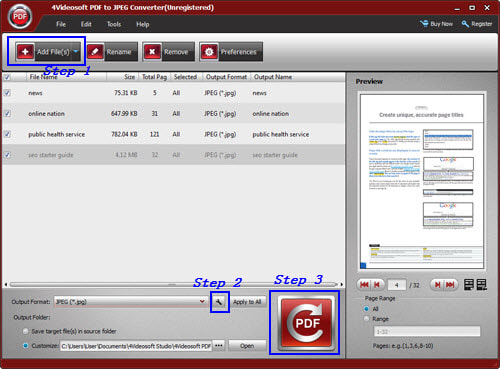
Task: Click the Register link
Action: [x=477, y=24]
